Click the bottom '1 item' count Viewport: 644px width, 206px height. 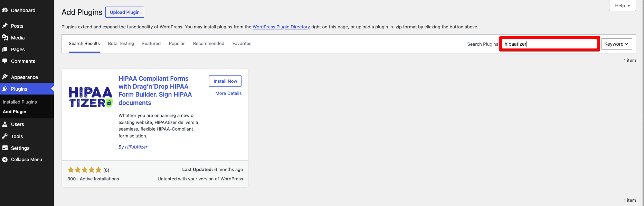(x=629, y=200)
